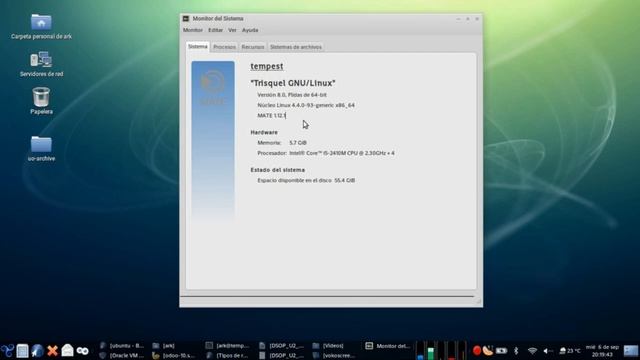Open the Trisquel main menu in the panel
Screen dimensions: 640x360
(7, 351)
